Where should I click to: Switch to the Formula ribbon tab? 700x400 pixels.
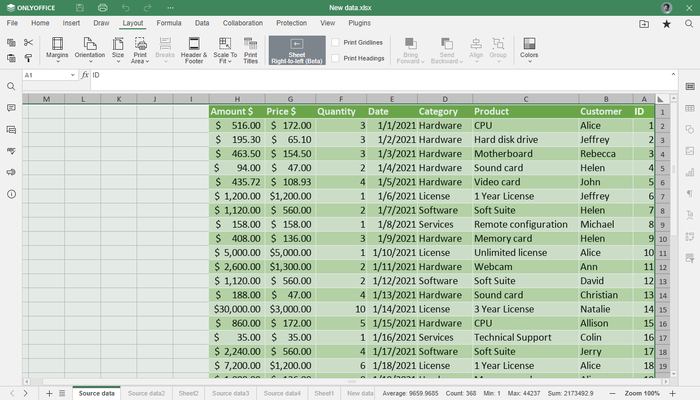[169, 22]
